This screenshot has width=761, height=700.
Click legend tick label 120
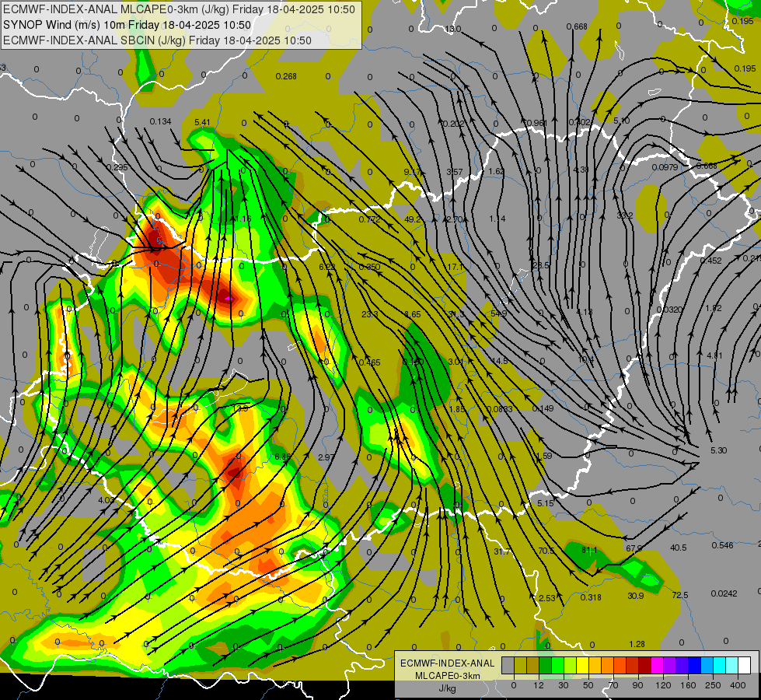coord(663,685)
